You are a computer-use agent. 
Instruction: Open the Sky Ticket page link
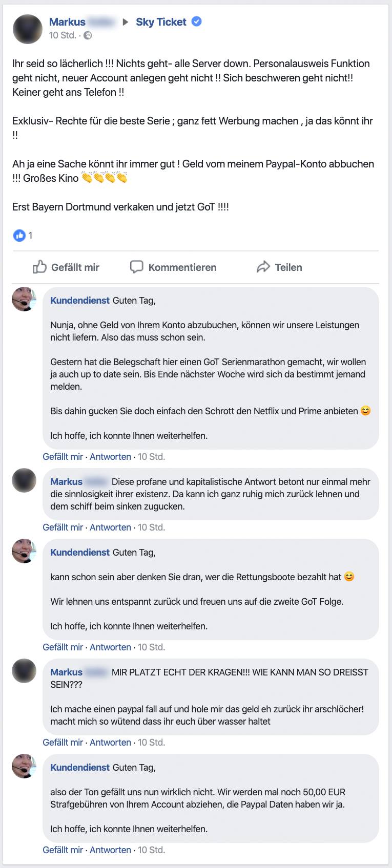pos(161,22)
